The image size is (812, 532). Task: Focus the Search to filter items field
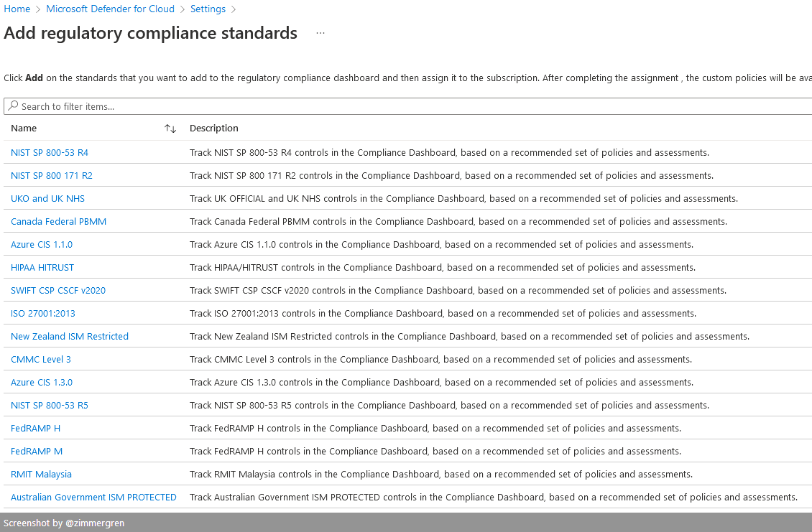[410, 106]
